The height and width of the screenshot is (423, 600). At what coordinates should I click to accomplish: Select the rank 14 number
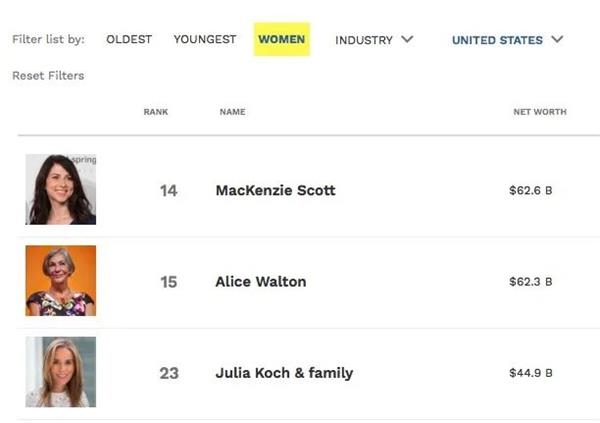pyautogui.click(x=168, y=191)
